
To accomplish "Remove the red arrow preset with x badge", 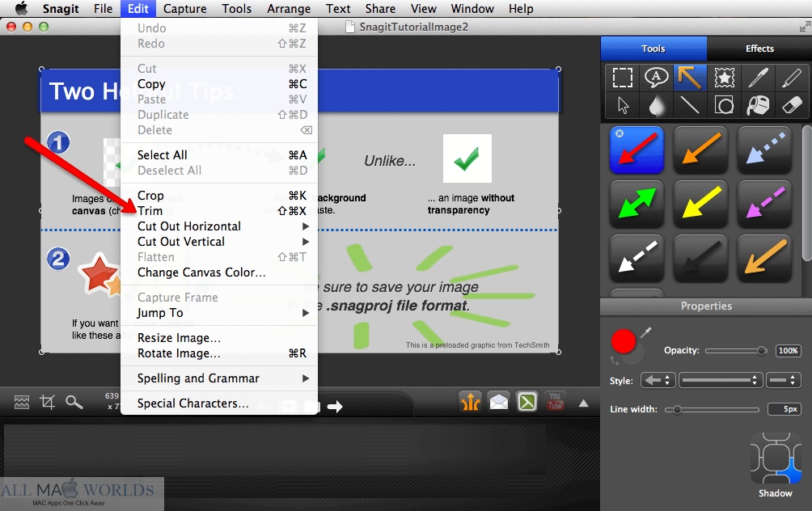I will pos(620,133).
